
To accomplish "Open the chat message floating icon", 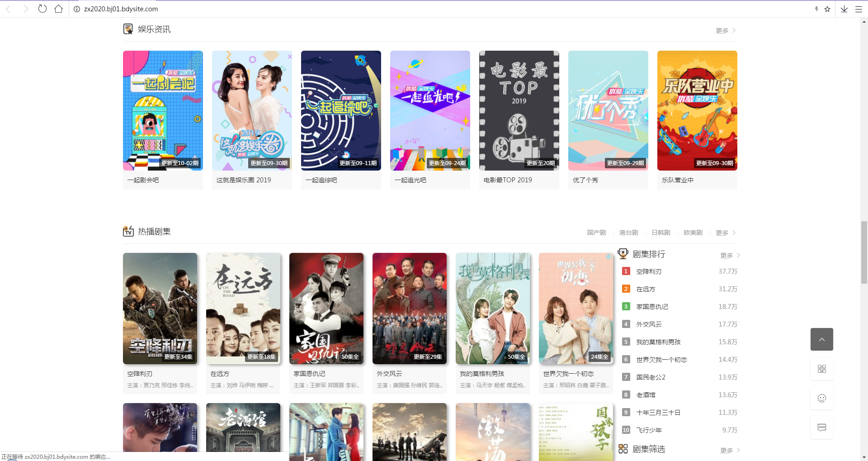I will [821, 428].
